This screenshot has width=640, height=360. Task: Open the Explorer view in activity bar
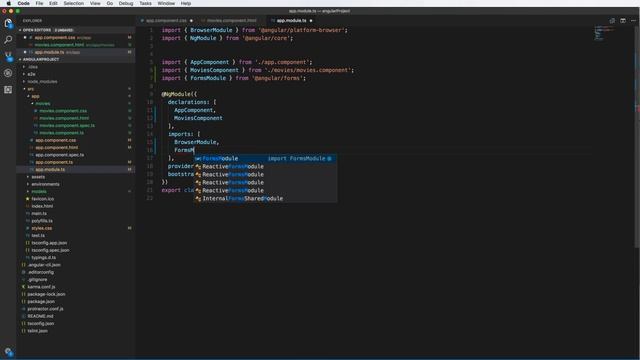8,23
